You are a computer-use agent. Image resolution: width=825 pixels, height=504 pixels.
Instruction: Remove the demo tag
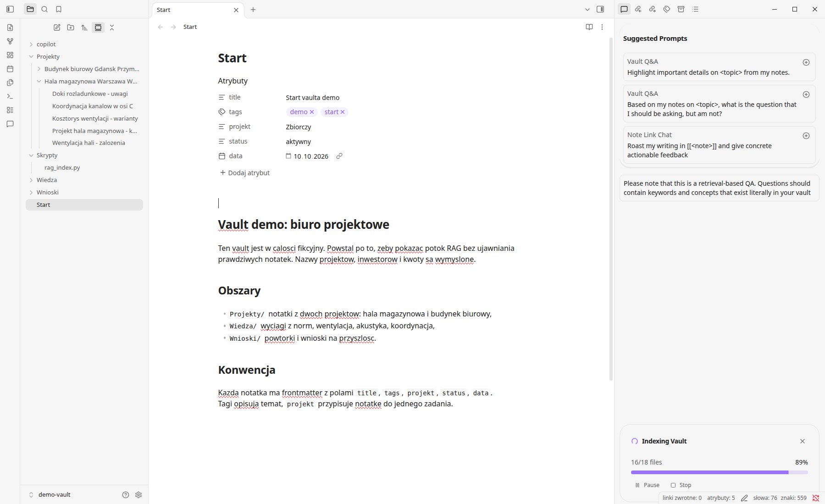pyautogui.click(x=312, y=112)
